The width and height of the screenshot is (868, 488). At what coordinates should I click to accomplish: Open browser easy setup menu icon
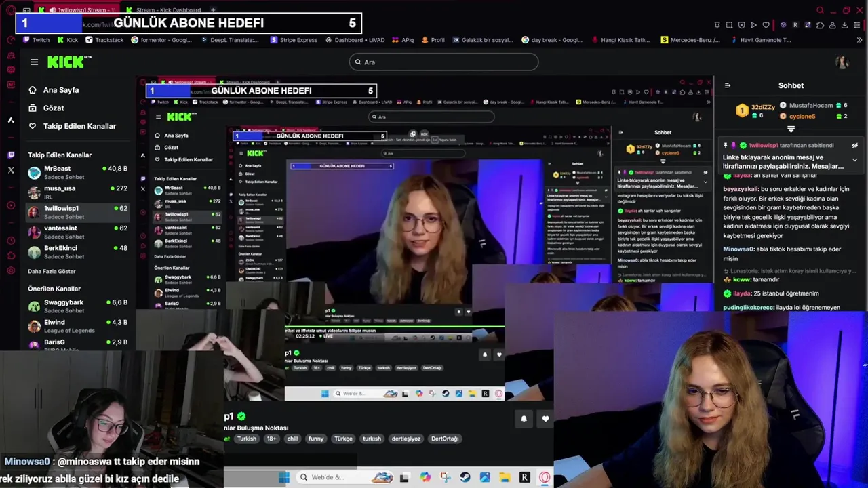857,25
